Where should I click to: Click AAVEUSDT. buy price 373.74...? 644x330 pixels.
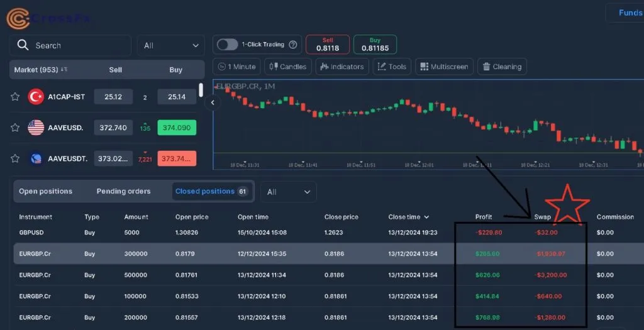coord(177,158)
